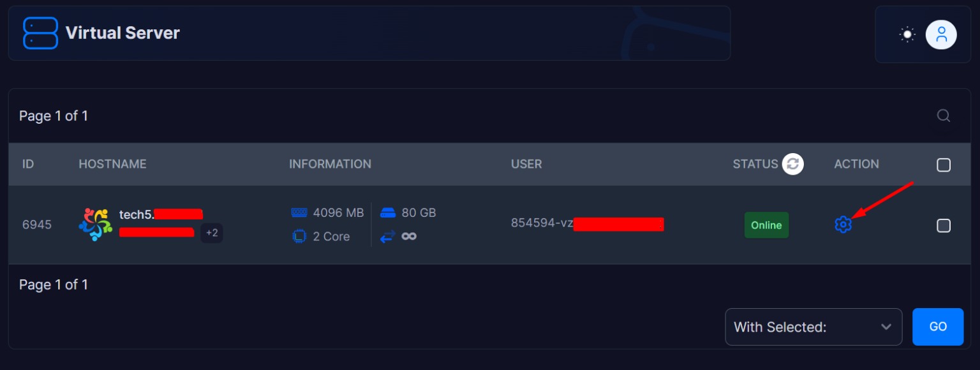
Task: Open the user profile icon
Action: click(941, 34)
